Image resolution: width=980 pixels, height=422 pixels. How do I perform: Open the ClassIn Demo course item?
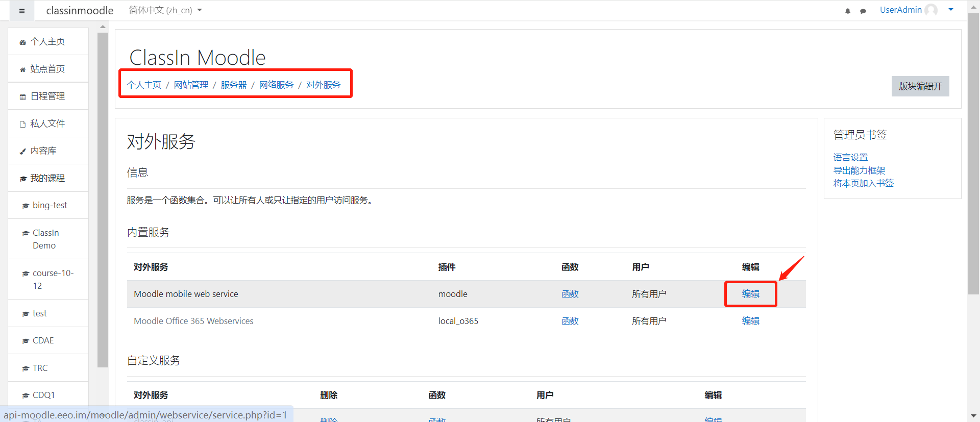point(45,239)
